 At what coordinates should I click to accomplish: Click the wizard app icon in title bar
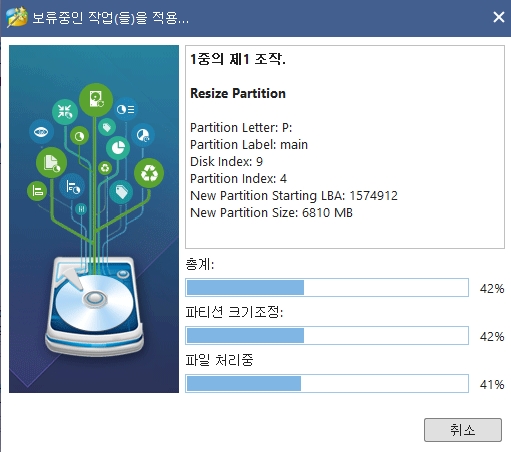coord(17,17)
